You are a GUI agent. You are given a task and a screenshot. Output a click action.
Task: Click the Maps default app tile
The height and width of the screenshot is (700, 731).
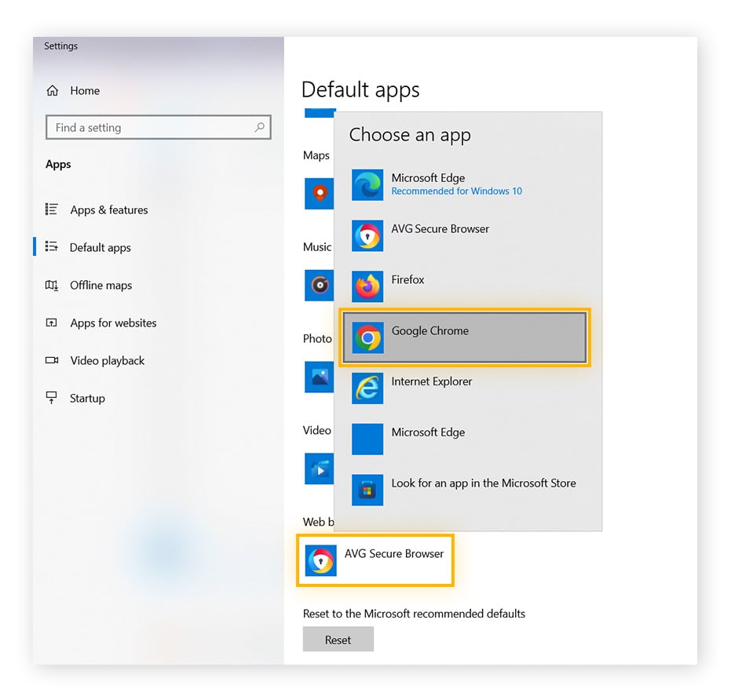[320, 194]
